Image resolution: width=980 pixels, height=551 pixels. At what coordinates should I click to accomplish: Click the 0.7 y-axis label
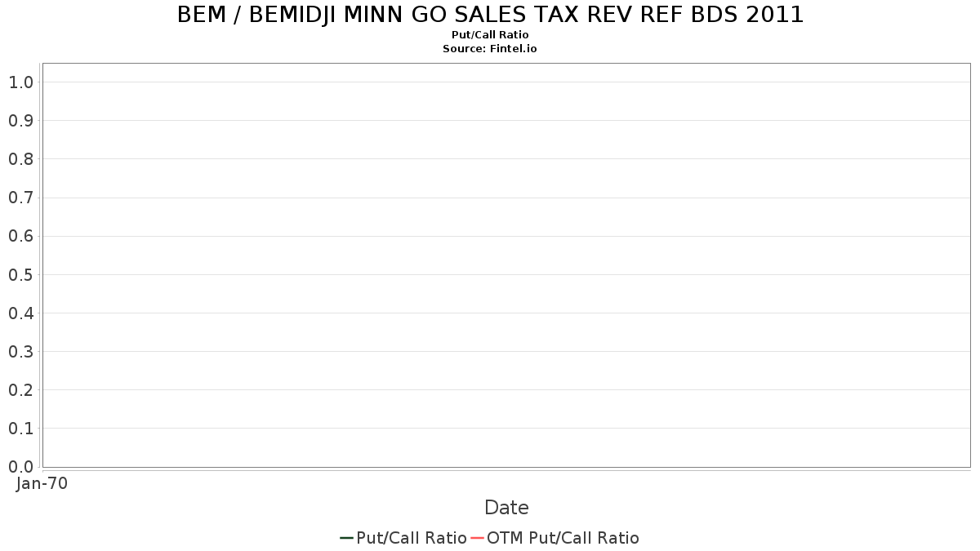(20, 198)
